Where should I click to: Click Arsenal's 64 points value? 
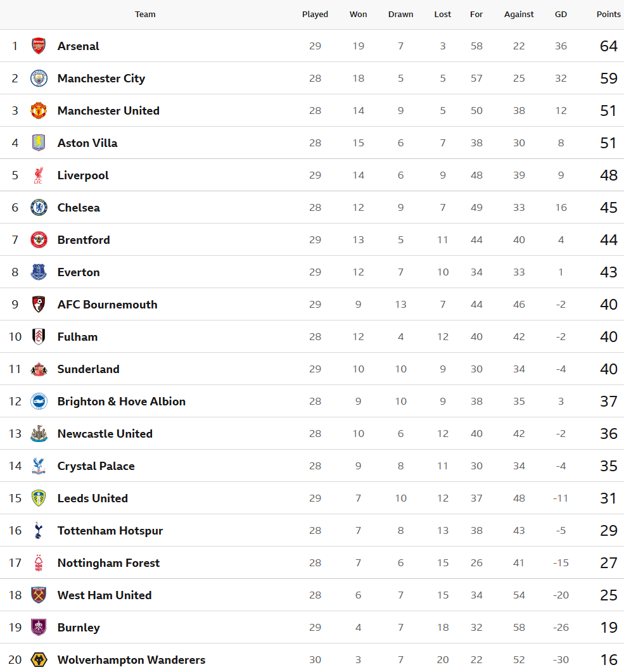(x=608, y=46)
